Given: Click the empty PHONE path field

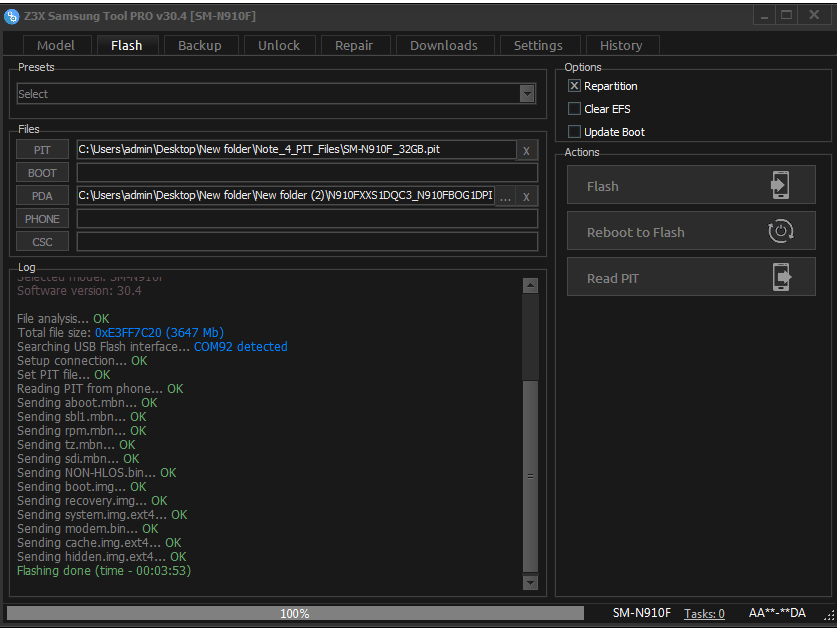Looking at the screenshot, I should click(x=307, y=219).
